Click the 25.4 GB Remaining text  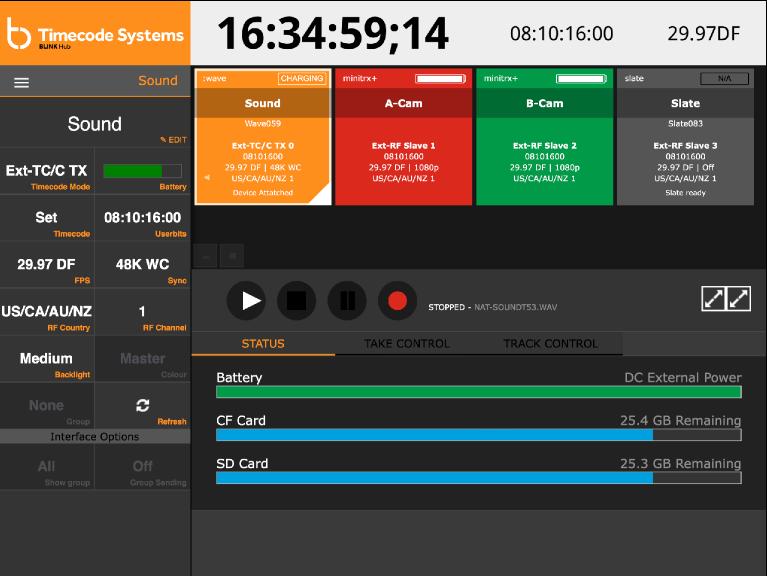point(680,421)
